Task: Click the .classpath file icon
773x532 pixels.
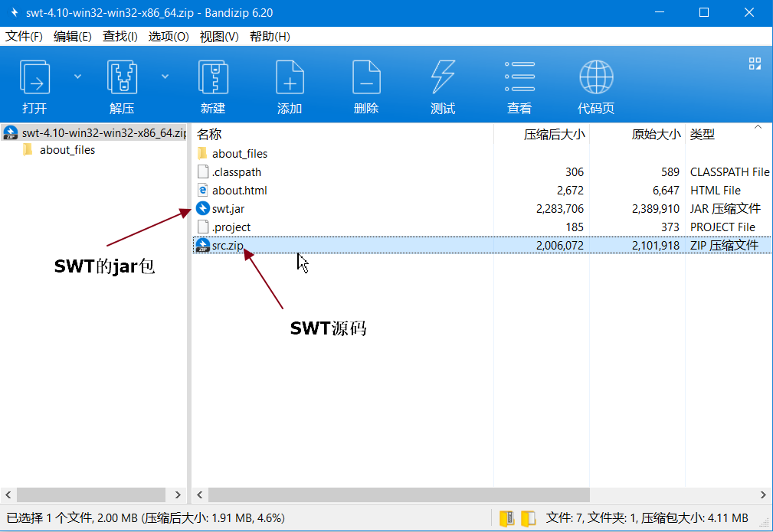Action: [202, 171]
